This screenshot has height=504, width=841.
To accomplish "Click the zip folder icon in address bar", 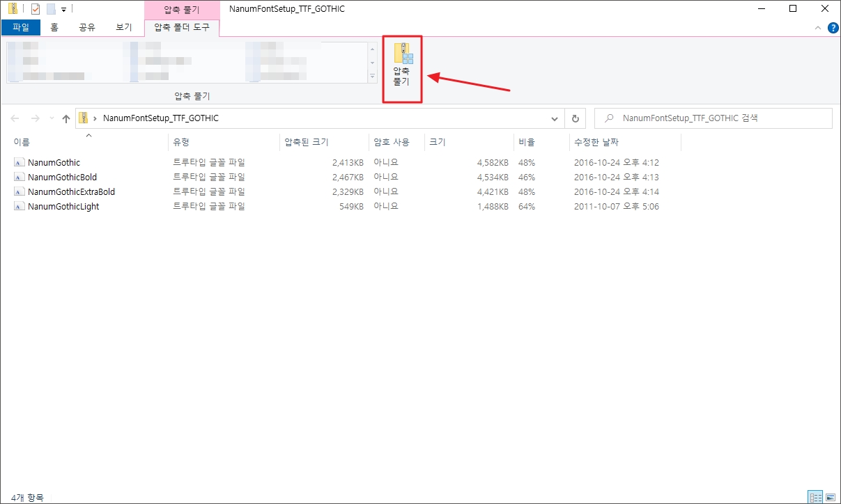I will point(83,118).
